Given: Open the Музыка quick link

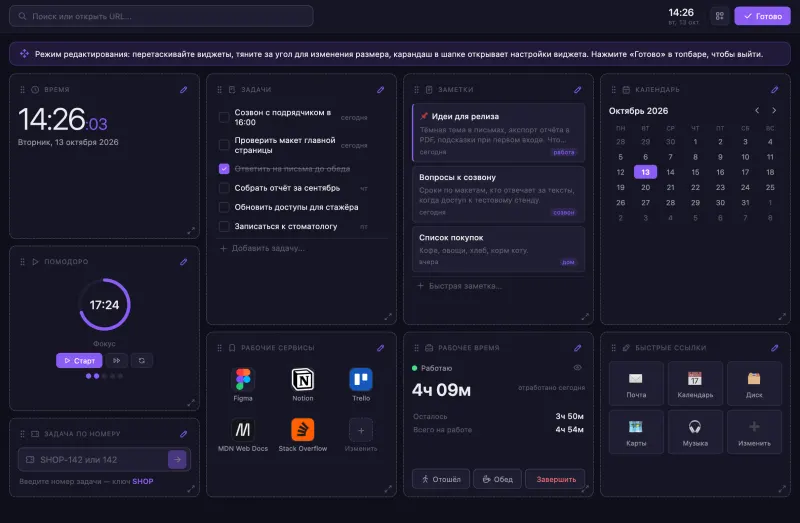Looking at the screenshot, I should 695,432.
